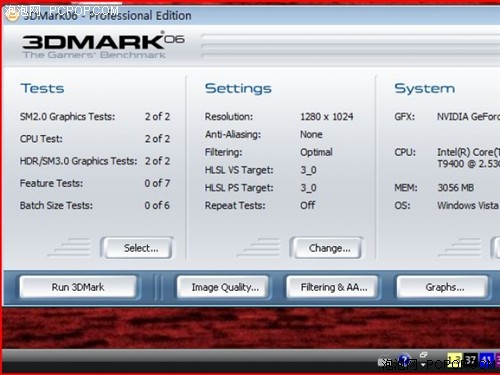This screenshot has height=375, width=500.
Task: Click the 3DMark06 logo banner
Action: (x=103, y=45)
